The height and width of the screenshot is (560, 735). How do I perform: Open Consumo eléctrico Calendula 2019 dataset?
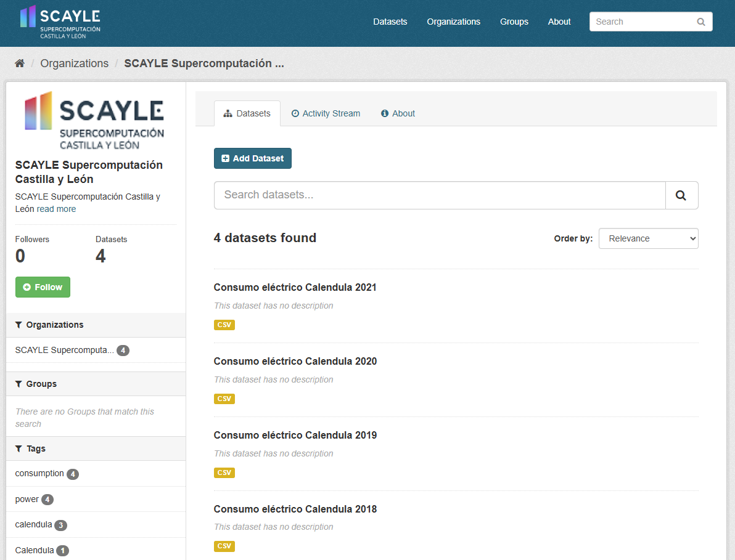click(295, 436)
